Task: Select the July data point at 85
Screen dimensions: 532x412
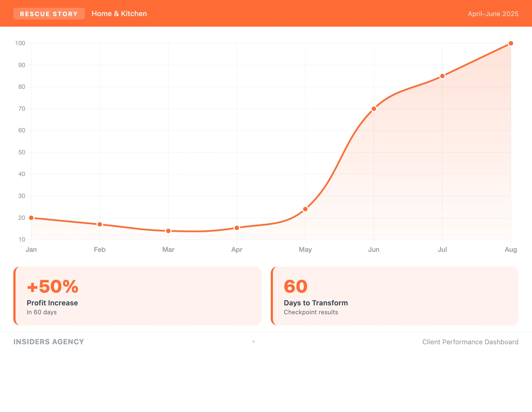Action: pos(442,76)
